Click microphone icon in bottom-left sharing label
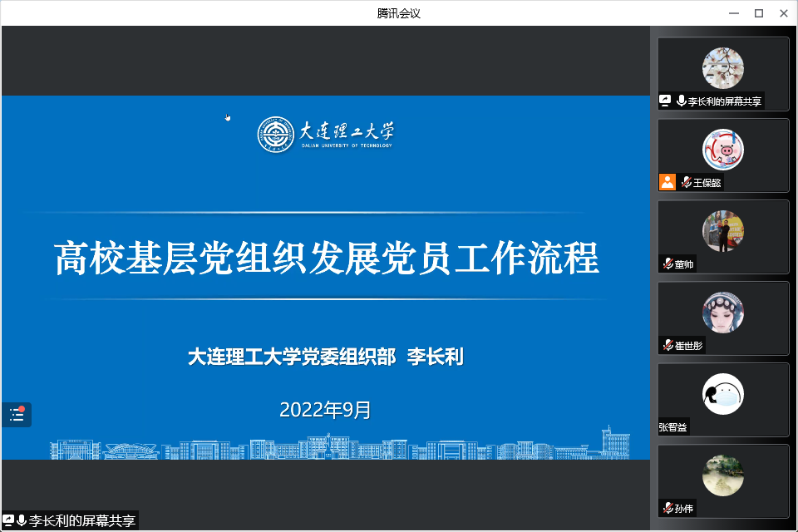798x532 pixels. coord(22,520)
